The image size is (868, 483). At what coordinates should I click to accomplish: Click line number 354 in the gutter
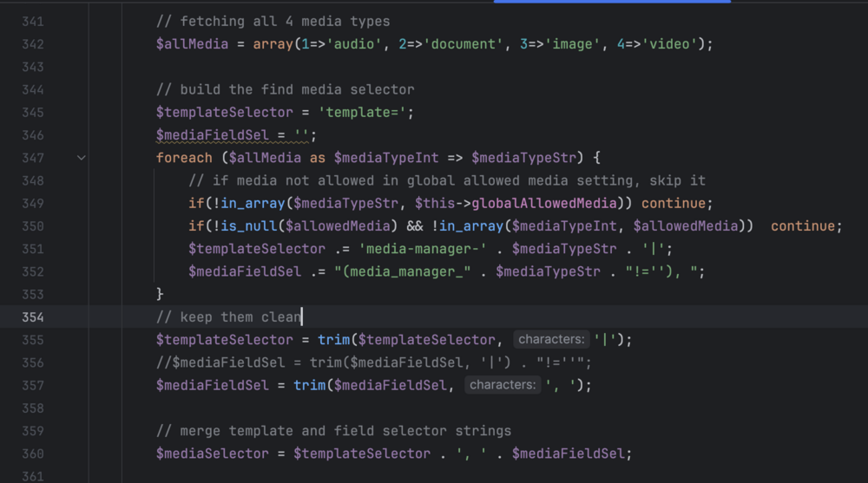(32, 317)
